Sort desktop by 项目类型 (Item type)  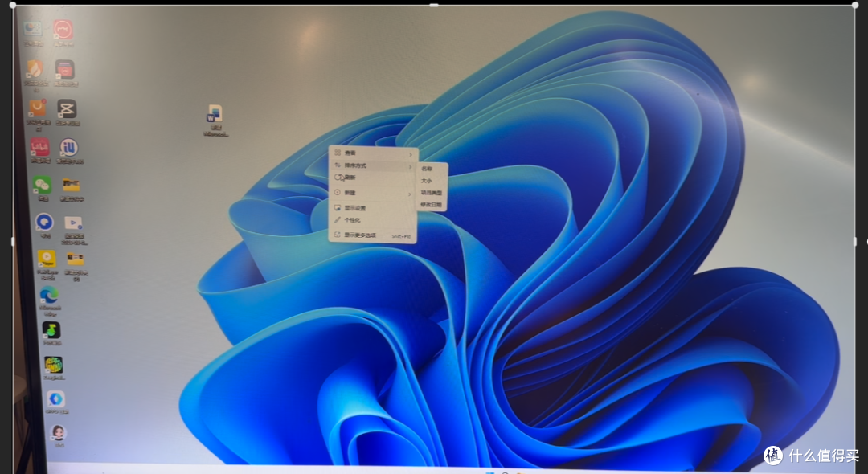pos(432,193)
